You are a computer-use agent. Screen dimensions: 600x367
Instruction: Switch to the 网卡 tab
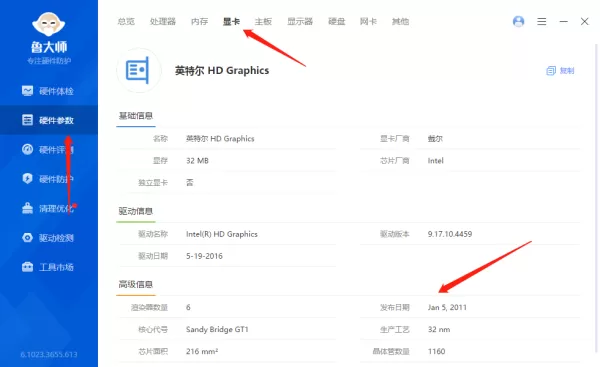tap(368, 21)
